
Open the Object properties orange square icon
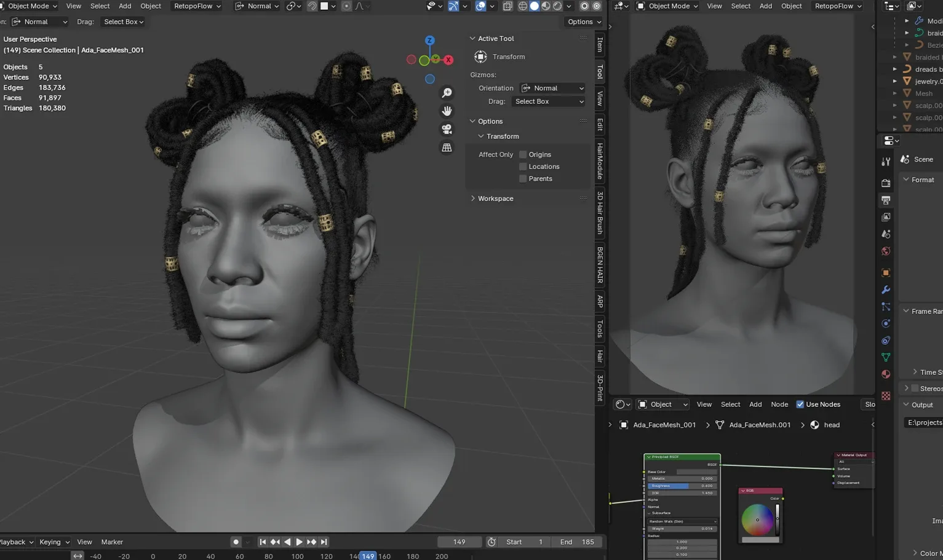[886, 272]
